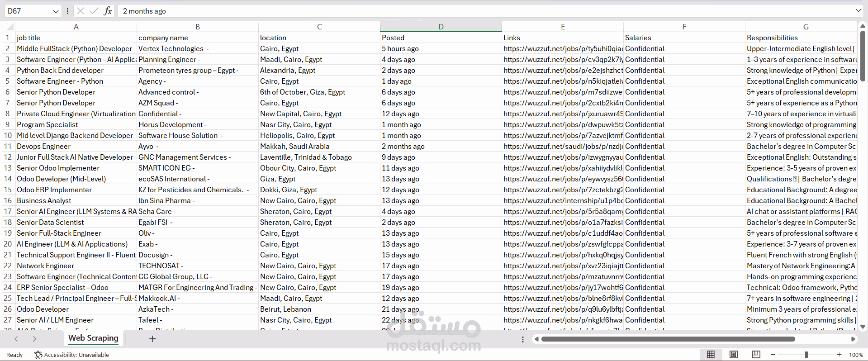868x361 pixels.
Task: Select column D header
Action: coord(441,27)
